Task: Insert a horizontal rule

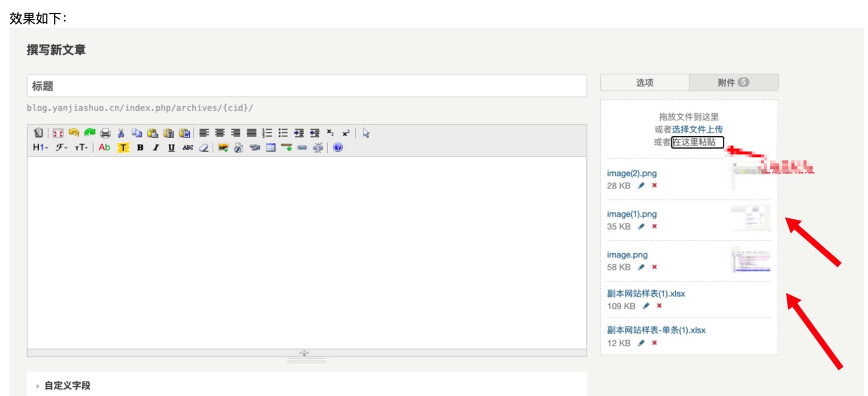Action: 287,147
